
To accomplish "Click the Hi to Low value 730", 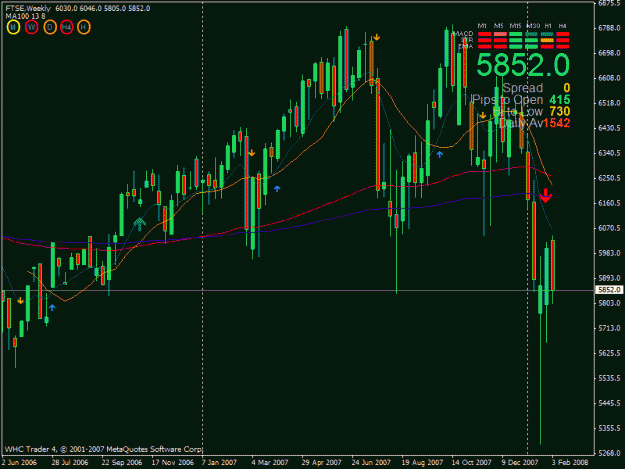I will coord(560,111).
